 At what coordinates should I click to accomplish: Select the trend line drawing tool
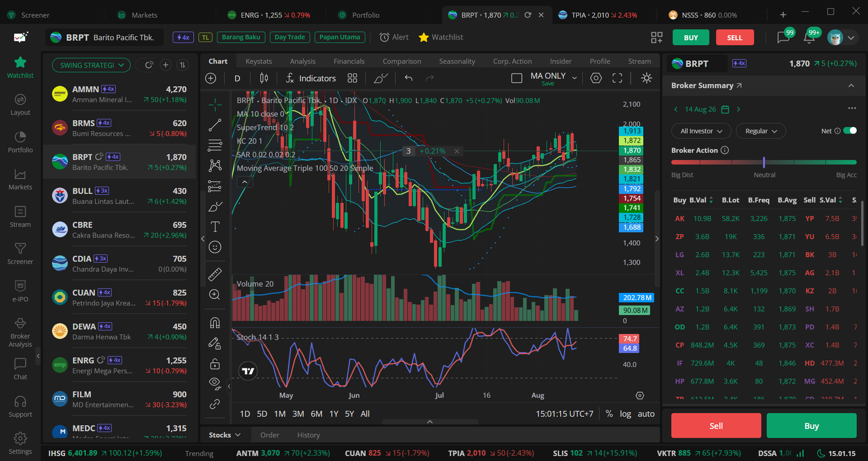[215, 126]
